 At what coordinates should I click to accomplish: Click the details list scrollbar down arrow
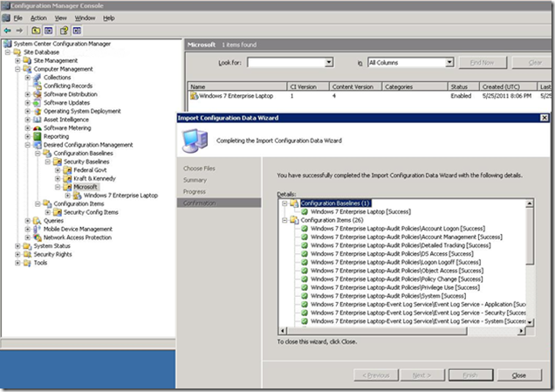point(531,321)
